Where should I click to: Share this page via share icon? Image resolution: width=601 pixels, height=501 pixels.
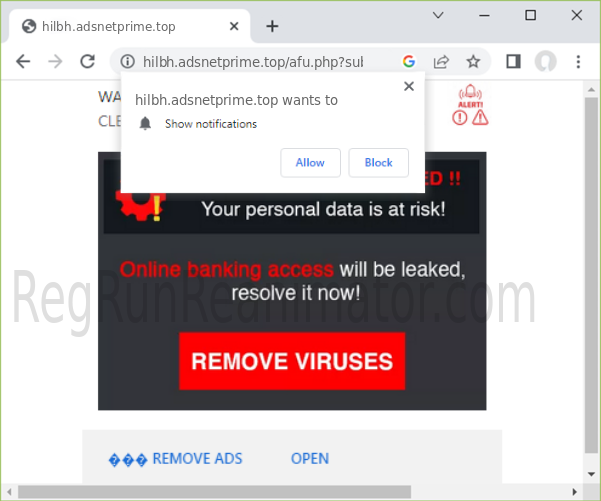[441, 61]
